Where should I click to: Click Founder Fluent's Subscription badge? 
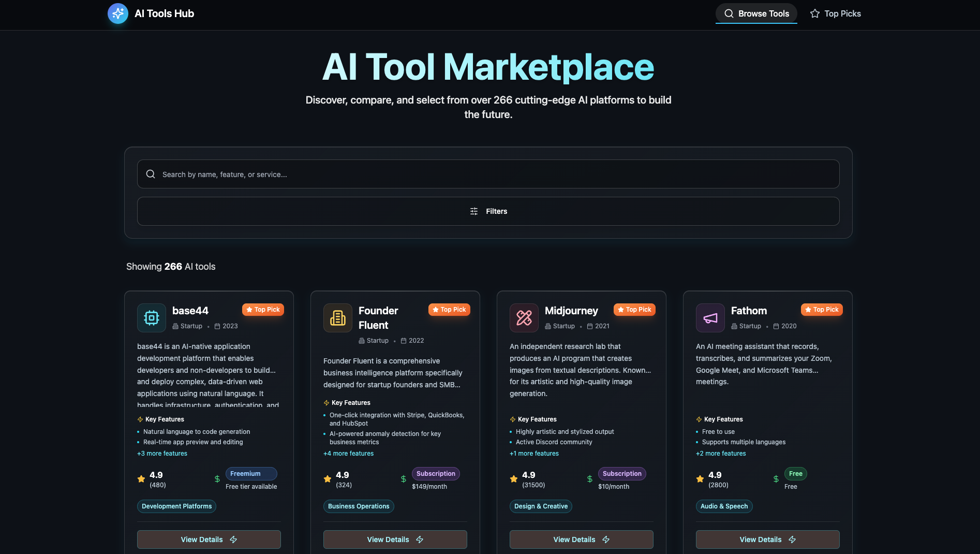click(x=436, y=474)
